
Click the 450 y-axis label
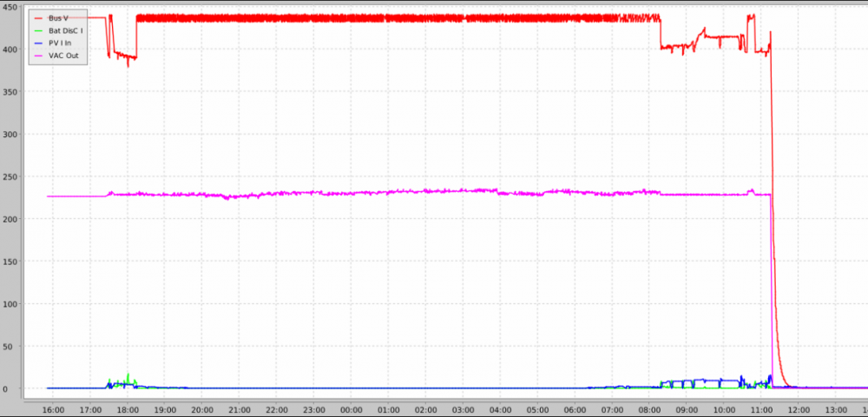pos(9,7)
